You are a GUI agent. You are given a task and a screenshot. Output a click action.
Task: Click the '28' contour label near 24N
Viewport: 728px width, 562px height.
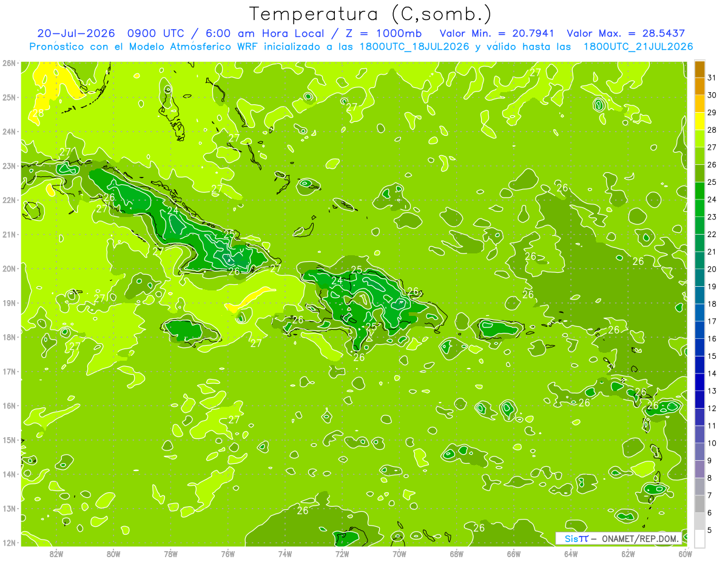click(38, 113)
